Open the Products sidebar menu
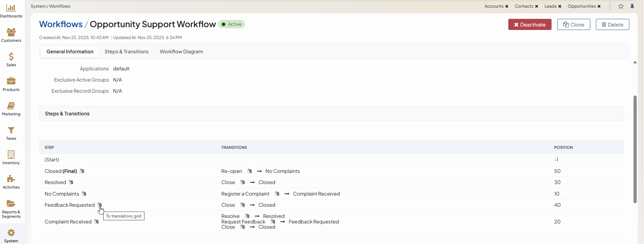This screenshot has width=644, height=244. click(x=11, y=84)
